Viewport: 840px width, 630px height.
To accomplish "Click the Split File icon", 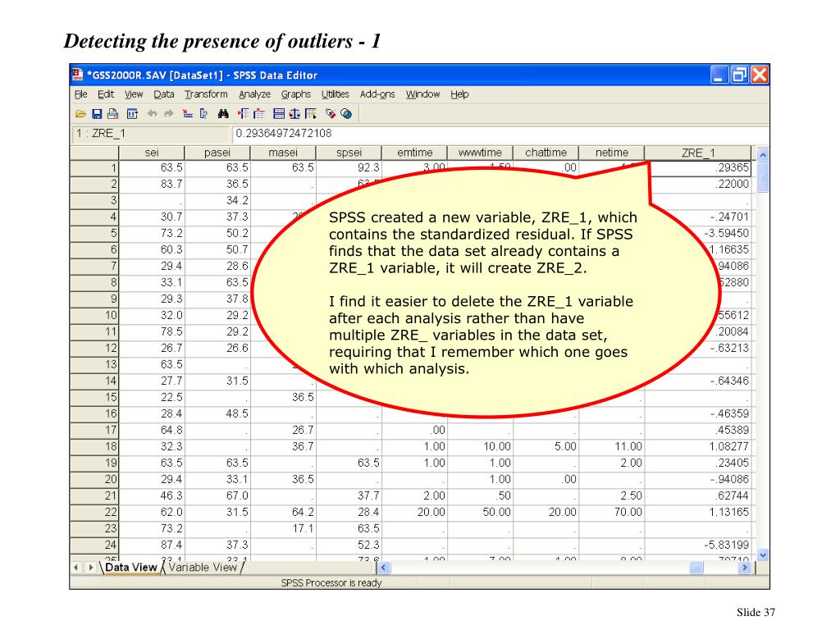I will tap(279, 113).
